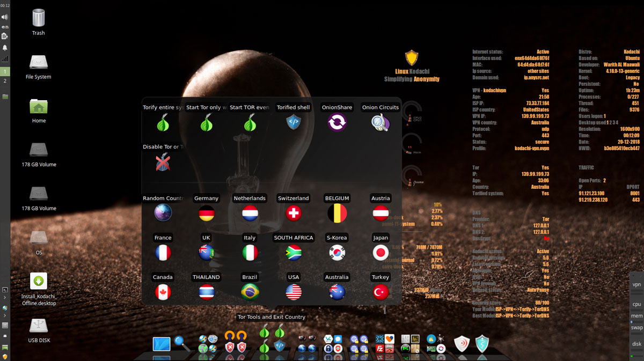Open FileZilla from the dock

(379, 348)
